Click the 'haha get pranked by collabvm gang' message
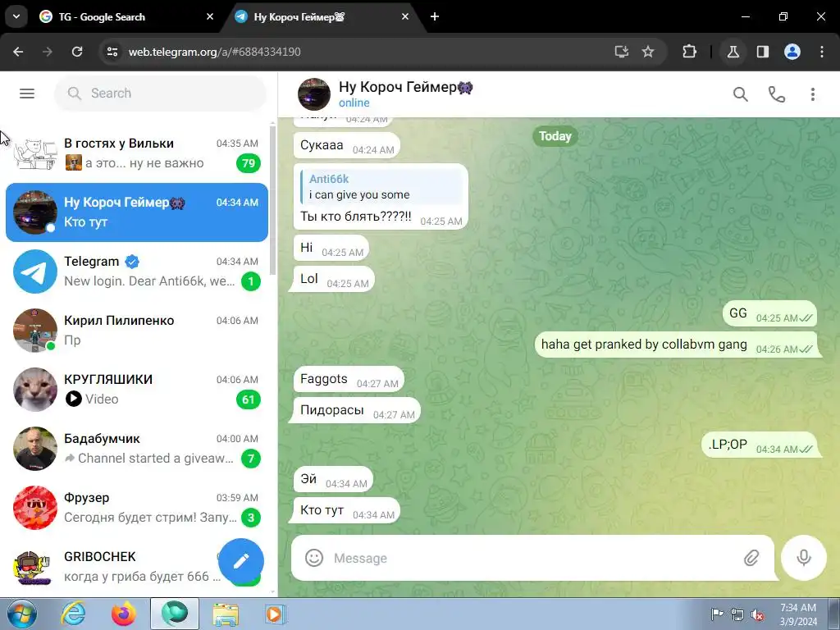Image resolution: width=840 pixels, height=630 pixels. 677,345
